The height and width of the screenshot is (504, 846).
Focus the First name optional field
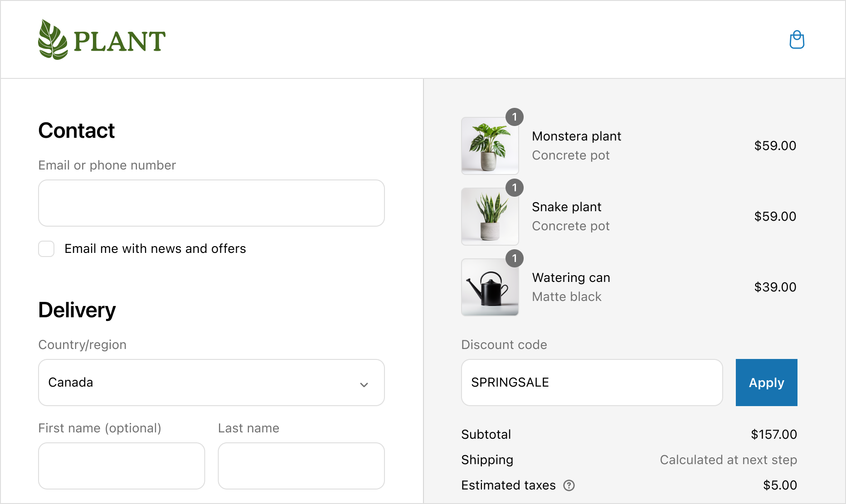pyautogui.click(x=122, y=466)
